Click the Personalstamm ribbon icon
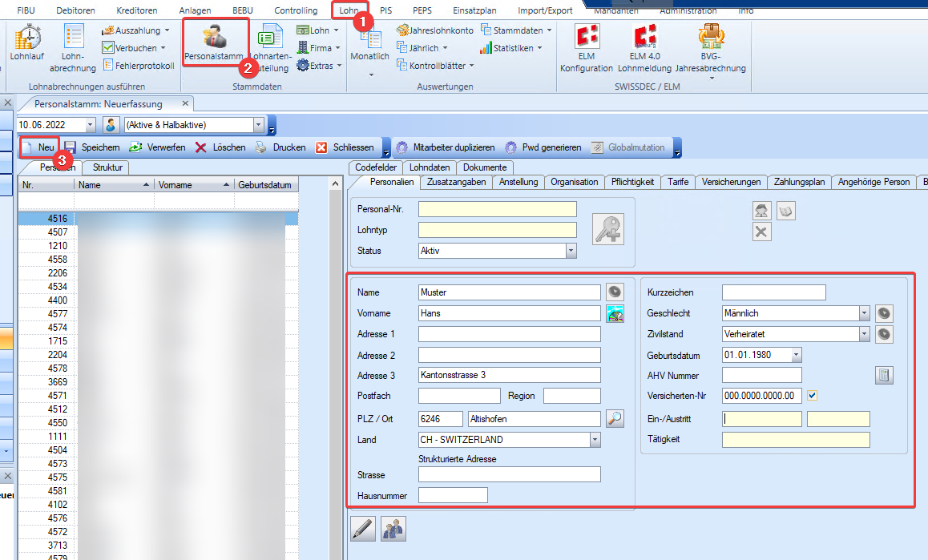Screen dimensions: 928x560 point(214,42)
